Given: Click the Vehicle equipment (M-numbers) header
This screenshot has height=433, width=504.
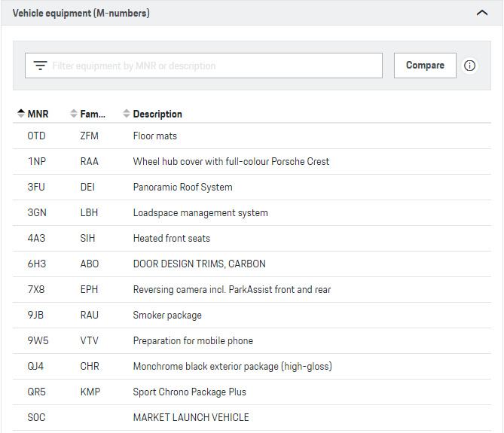Looking at the screenshot, I should click(81, 13).
